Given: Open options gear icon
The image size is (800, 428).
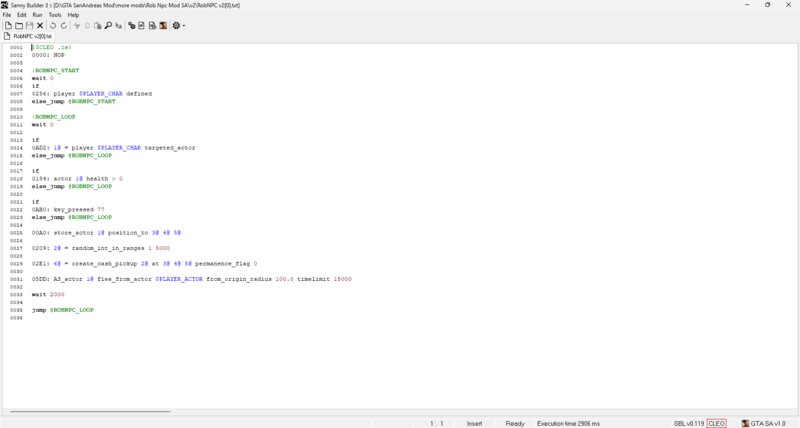Looking at the screenshot, I should (176, 26).
